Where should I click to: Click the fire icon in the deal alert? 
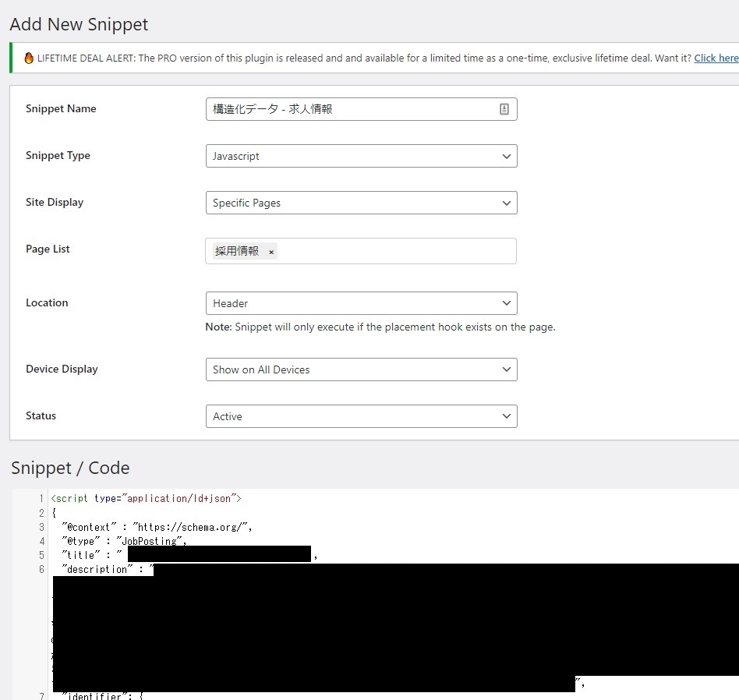29,58
